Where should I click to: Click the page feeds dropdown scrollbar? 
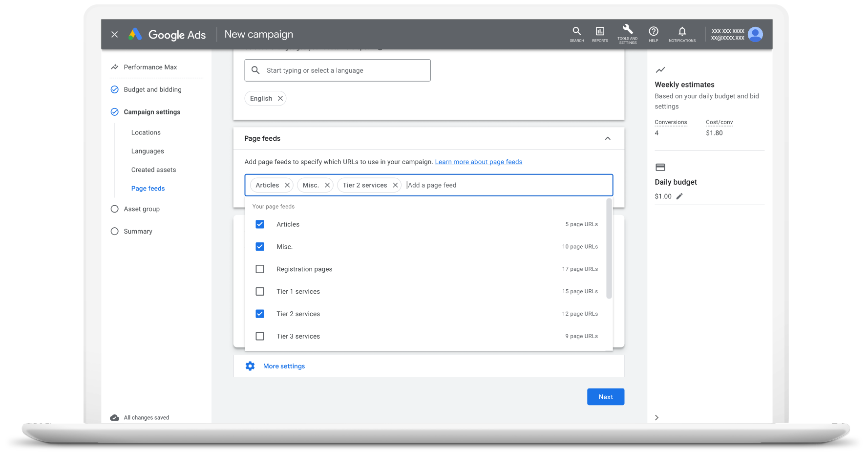[x=609, y=248]
